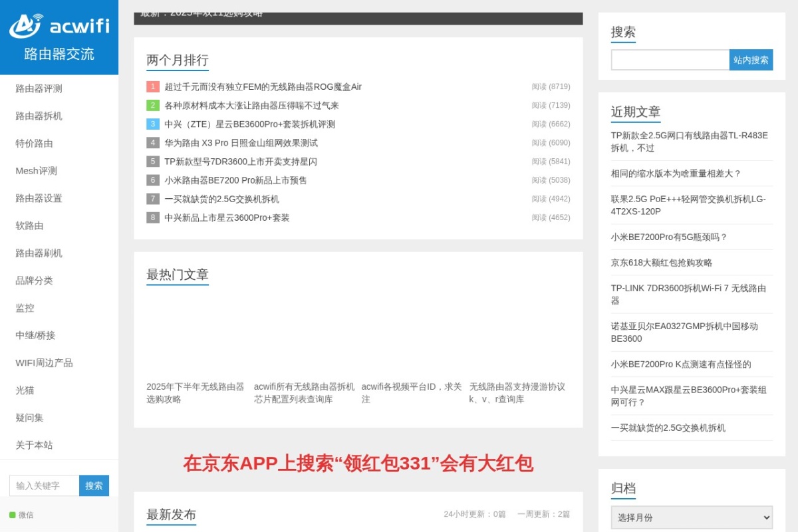This screenshot has width=798, height=532.
Task: Open 关于本站 page
Action: 34,445
